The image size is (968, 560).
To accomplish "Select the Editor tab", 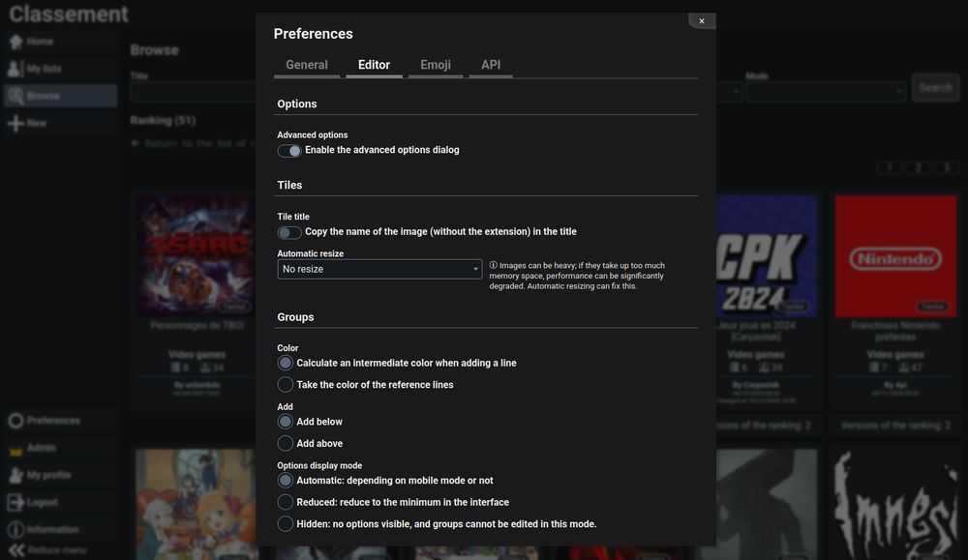I will 374,65.
